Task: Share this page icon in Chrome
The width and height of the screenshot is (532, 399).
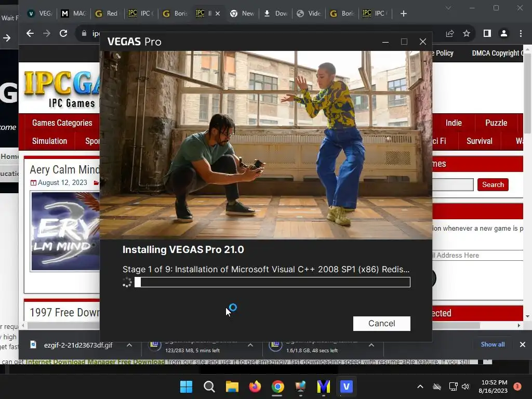Action: 450,33
